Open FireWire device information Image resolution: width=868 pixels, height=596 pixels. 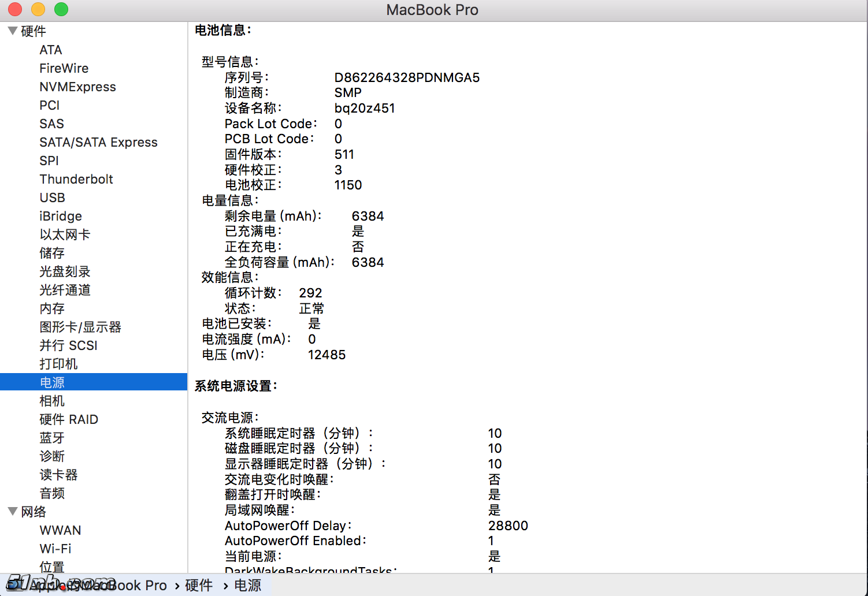(x=64, y=68)
